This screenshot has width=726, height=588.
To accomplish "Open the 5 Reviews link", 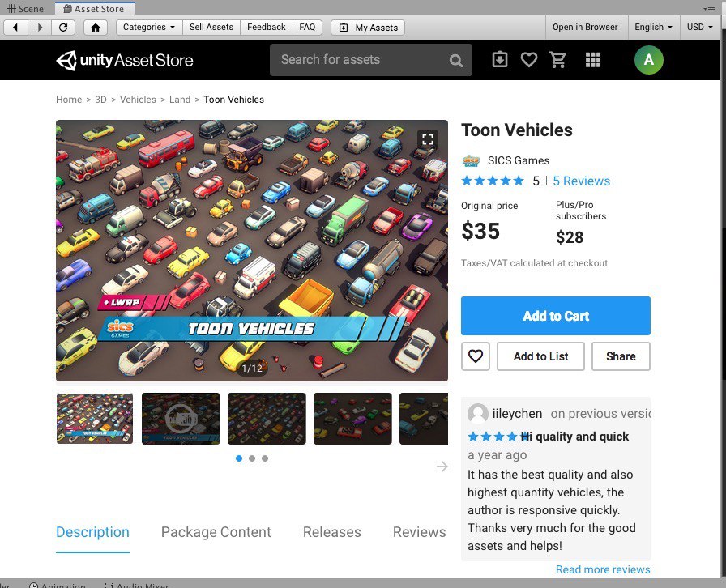I will tap(582, 181).
